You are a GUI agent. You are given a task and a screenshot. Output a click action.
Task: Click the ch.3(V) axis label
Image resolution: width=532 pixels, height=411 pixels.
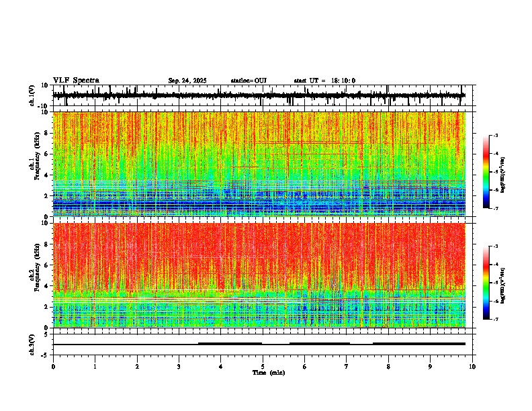[x=32, y=345]
